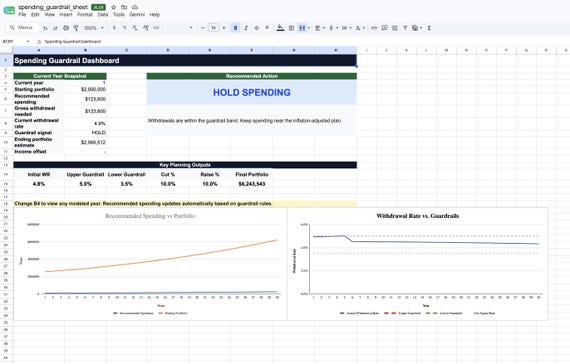This screenshot has height=364, width=570.
Task: Select the Guardrail signal HOLD value cell
Action: [x=85, y=133]
